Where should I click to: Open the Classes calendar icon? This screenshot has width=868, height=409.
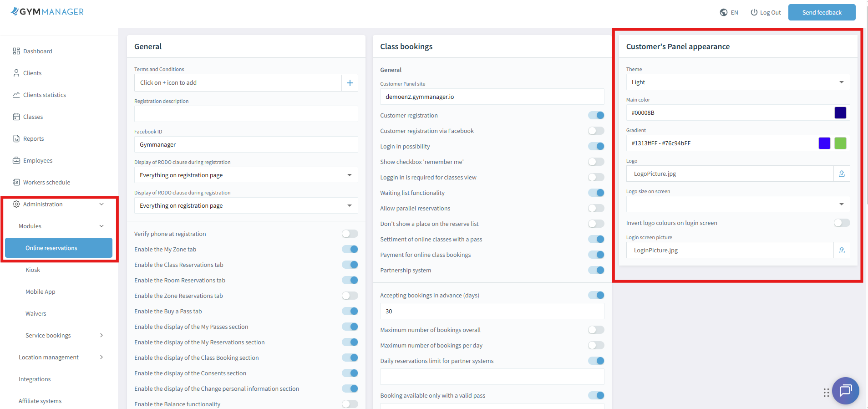click(x=16, y=117)
